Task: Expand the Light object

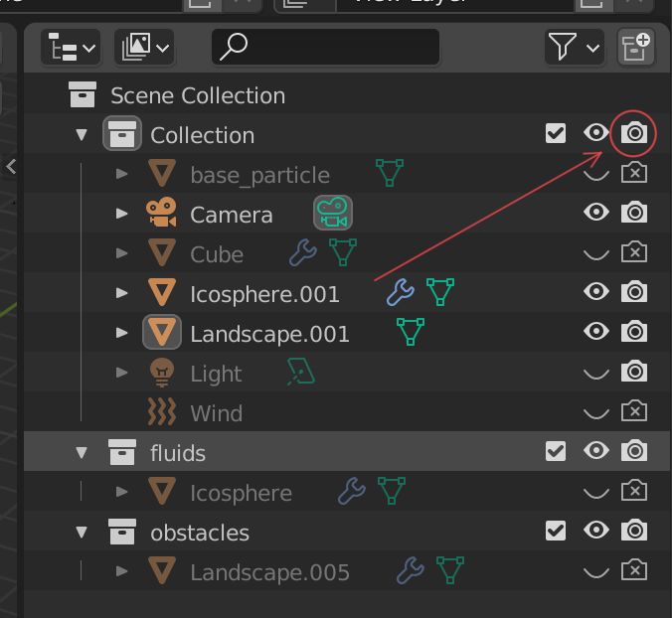Action: pos(121,373)
